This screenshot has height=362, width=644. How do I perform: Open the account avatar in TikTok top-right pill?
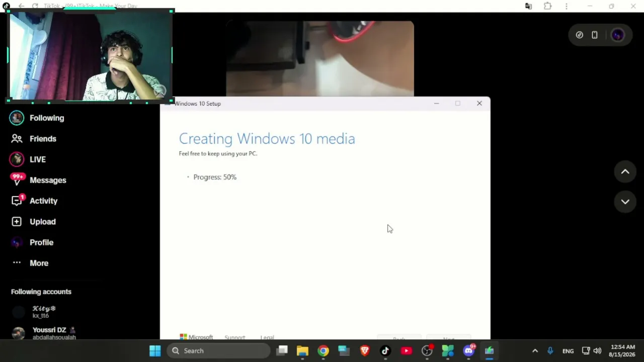pyautogui.click(x=617, y=35)
